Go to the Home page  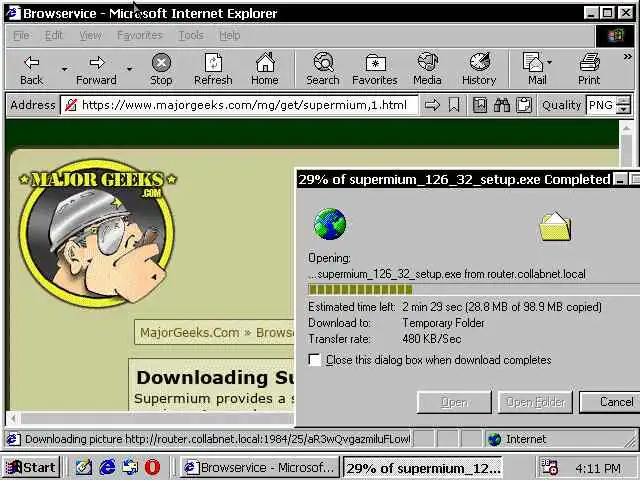[x=265, y=69]
